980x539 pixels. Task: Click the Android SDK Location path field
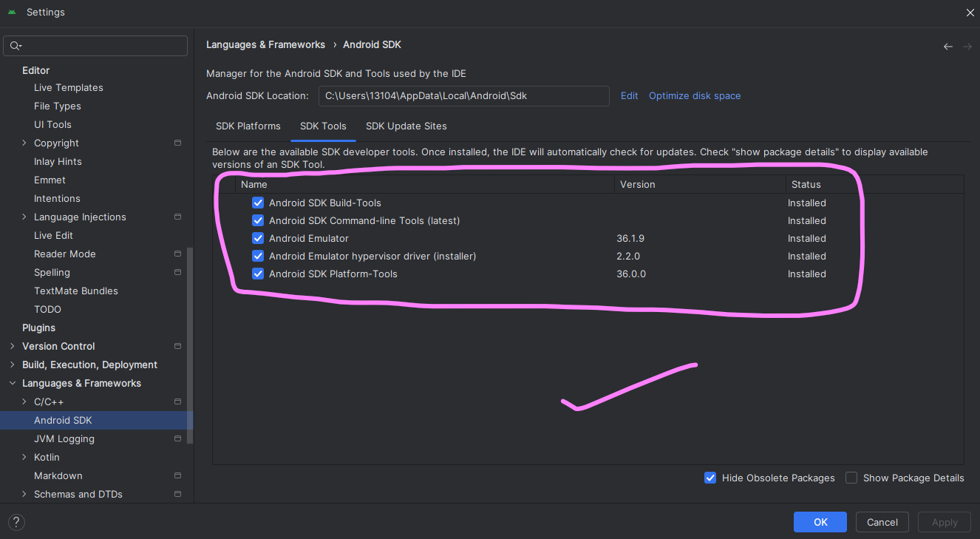pos(464,95)
